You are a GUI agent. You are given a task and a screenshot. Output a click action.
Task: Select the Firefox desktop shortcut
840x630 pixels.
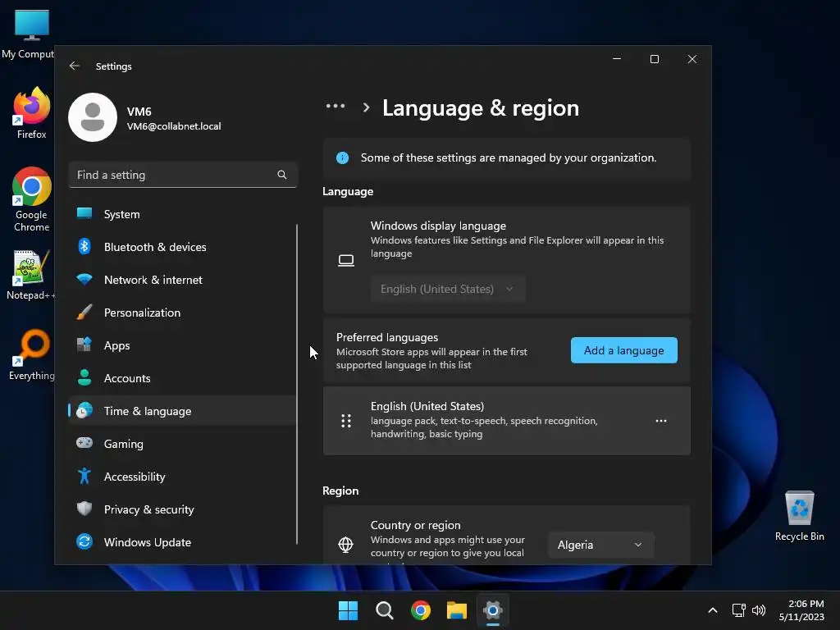(31, 113)
